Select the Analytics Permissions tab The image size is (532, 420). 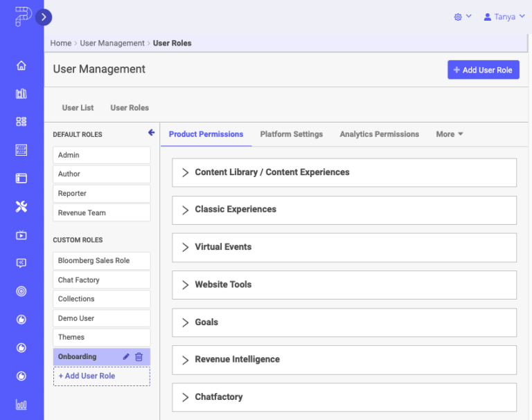tap(380, 134)
